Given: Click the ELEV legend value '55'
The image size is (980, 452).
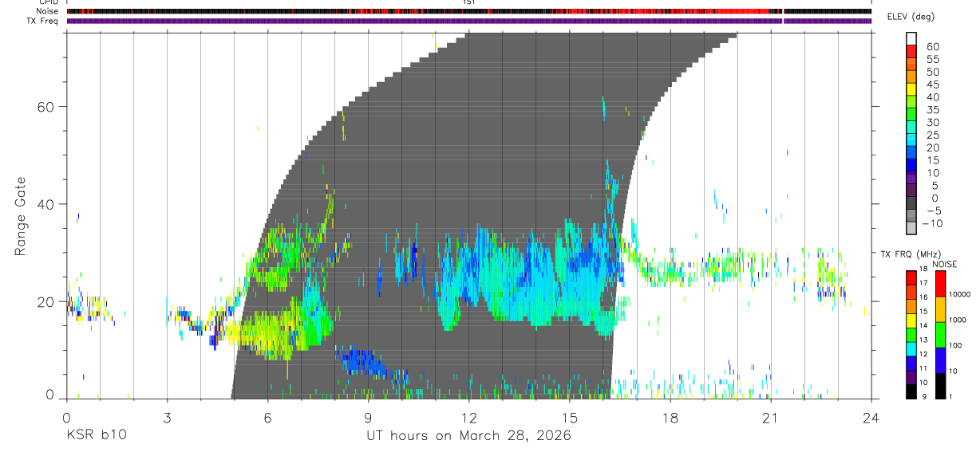Looking at the screenshot, I should [931, 59].
